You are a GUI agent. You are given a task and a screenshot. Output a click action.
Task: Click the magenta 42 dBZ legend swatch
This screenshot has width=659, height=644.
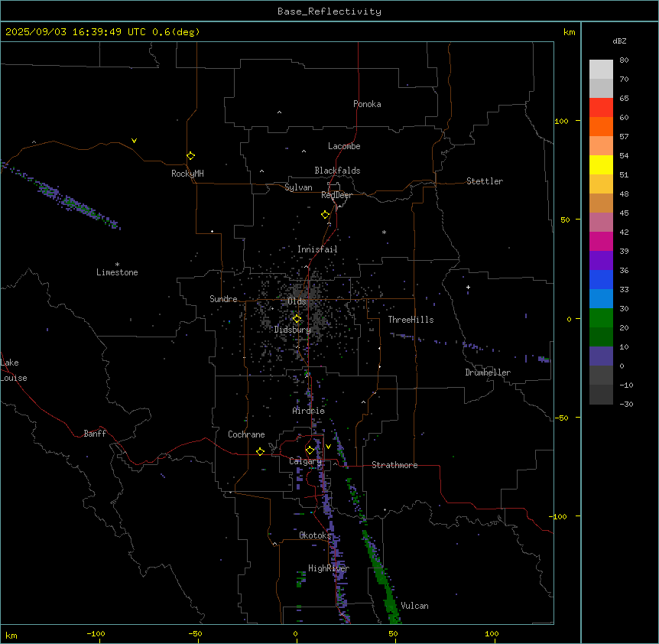[601, 241]
